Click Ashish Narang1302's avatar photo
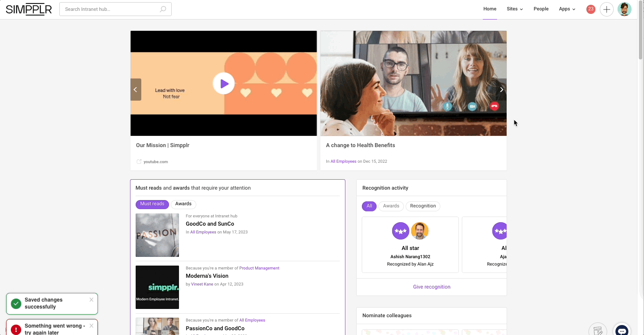644x335 pixels. [420, 231]
